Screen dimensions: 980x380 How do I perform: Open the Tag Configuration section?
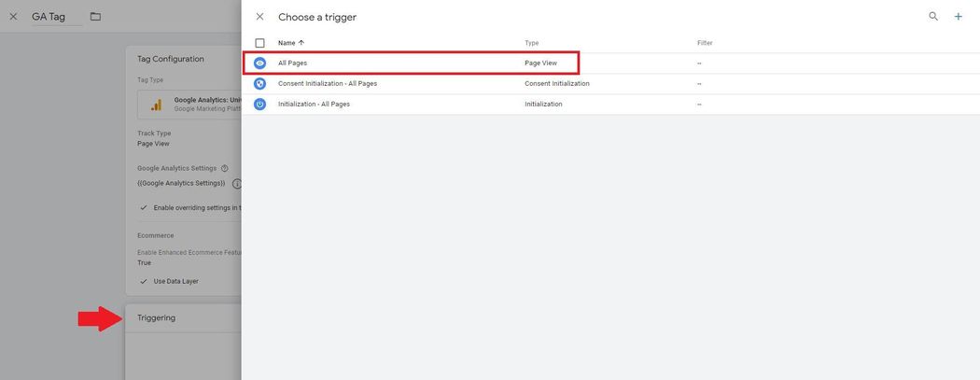tap(171, 59)
